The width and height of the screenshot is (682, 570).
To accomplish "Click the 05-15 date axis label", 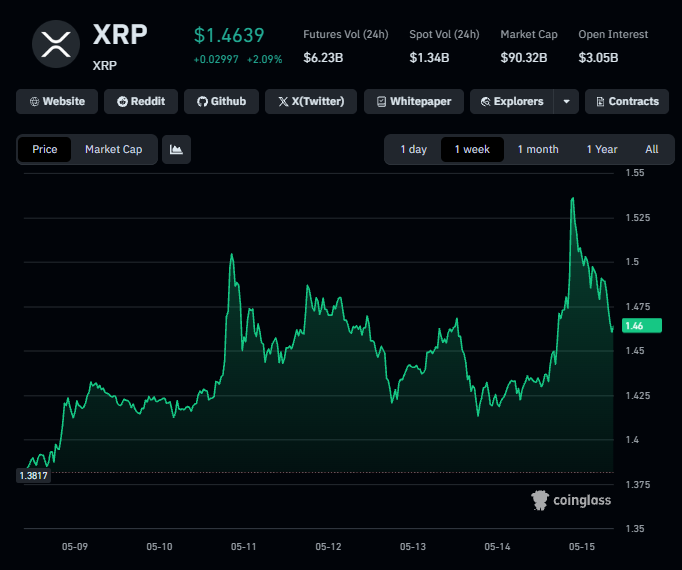I will [582, 547].
